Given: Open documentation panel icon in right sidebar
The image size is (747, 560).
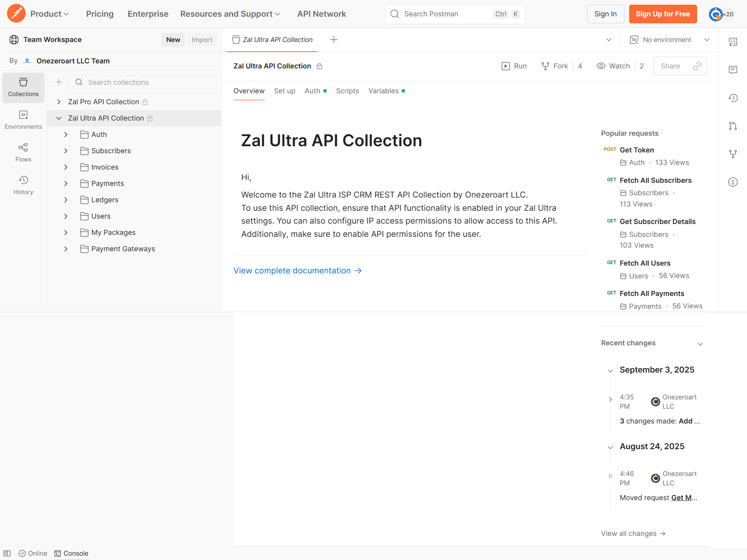Looking at the screenshot, I should point(733,42).
